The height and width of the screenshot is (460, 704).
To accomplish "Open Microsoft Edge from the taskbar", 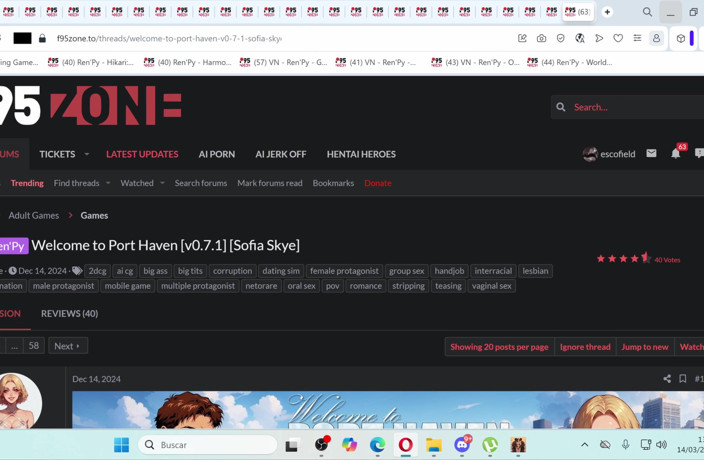I will pos(377,445).
